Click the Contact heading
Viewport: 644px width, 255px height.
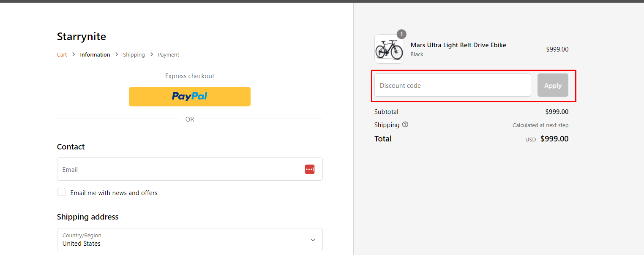[x=71, y=146]
